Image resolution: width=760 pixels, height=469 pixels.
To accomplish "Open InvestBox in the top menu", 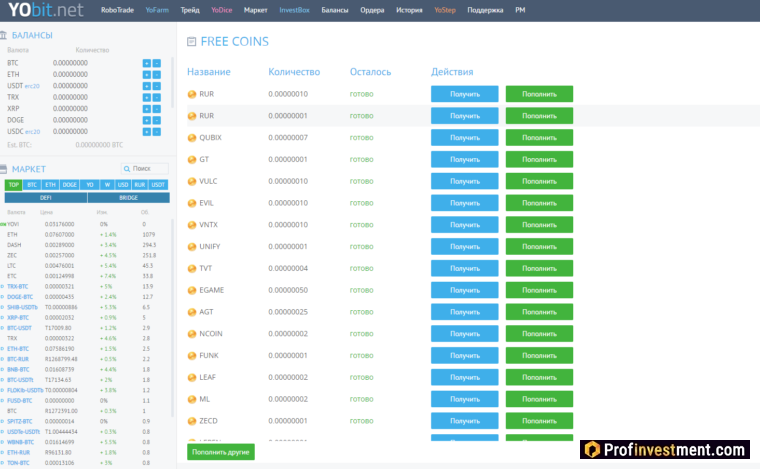I will (x=294, y=10).
